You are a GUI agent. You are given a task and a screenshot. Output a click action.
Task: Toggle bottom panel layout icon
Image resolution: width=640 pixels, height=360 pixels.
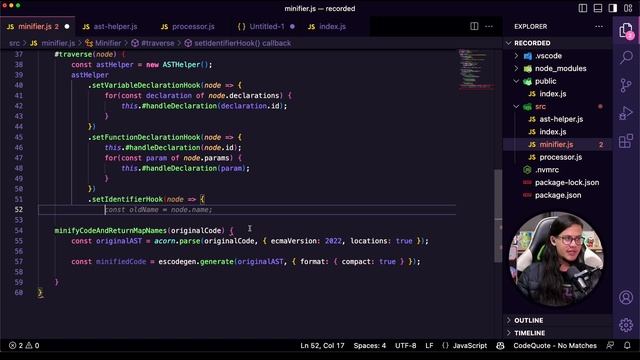click(x=598, y=8)
